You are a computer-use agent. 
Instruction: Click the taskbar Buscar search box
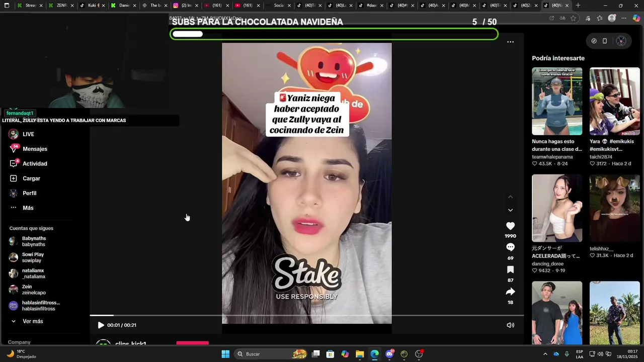271,354
